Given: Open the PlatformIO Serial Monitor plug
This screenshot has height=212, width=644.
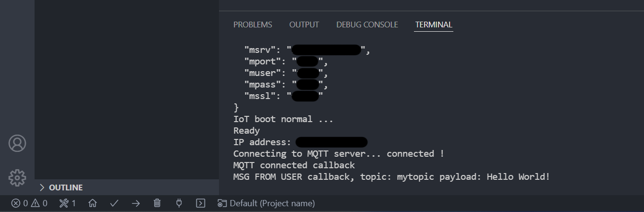Looking at the screenshot, I should 179,203.
